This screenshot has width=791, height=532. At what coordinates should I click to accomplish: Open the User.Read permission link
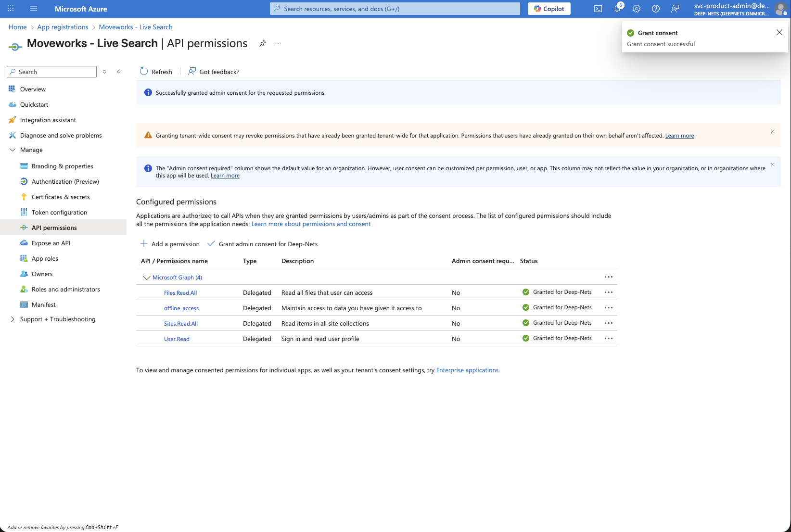pyautogui.click(x=177, y=339)
